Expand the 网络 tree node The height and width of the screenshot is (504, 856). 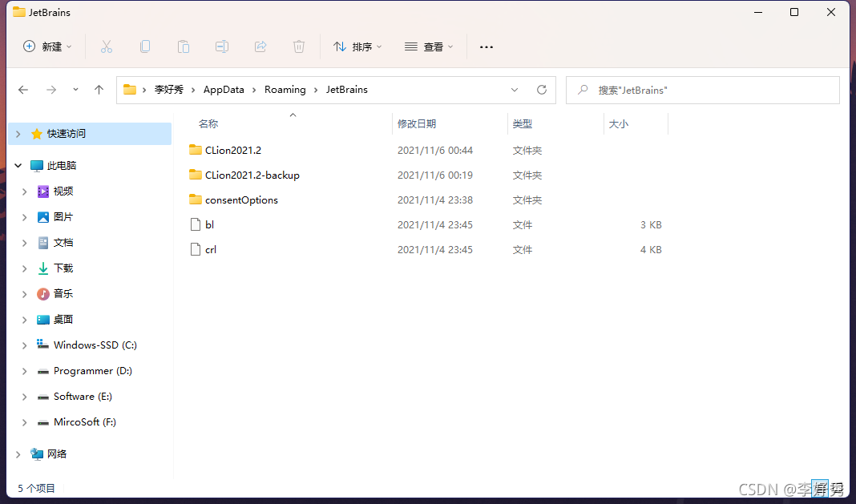click(x=18, y=454)
